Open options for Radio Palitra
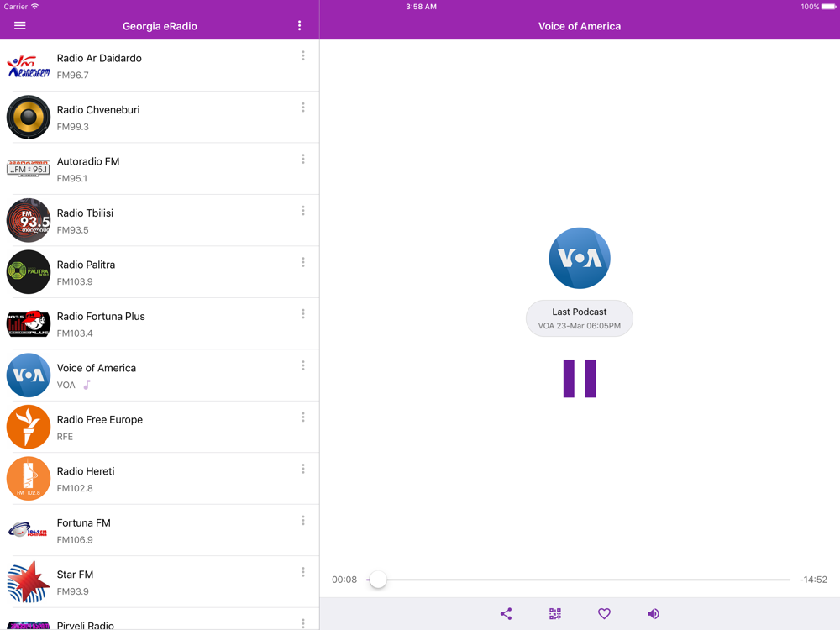 [x=303, y=262]
